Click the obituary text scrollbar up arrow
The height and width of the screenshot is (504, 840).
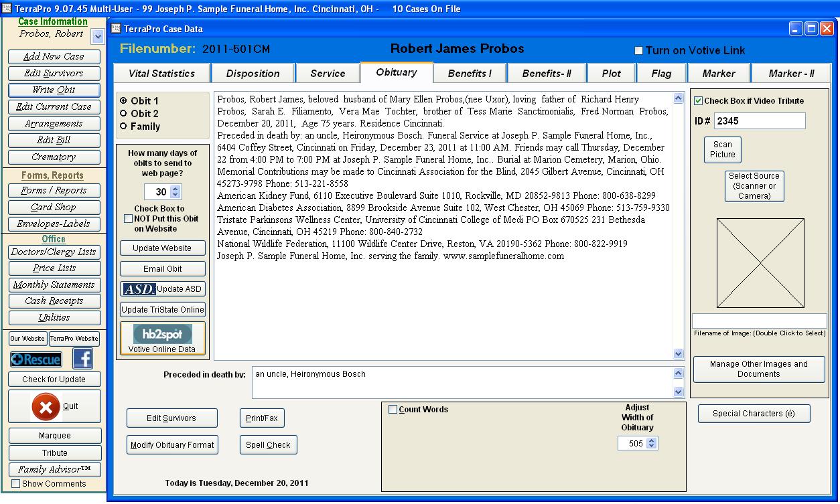[678, 98]
